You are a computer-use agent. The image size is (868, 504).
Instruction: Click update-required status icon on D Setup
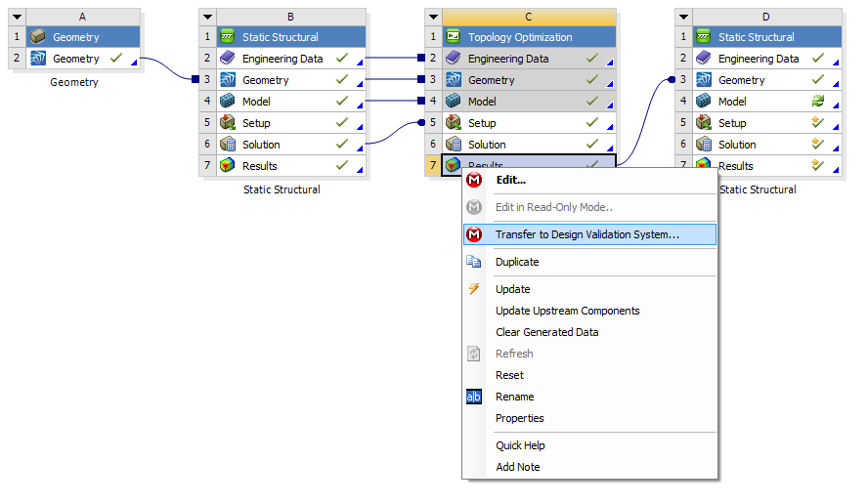(817, 122)
